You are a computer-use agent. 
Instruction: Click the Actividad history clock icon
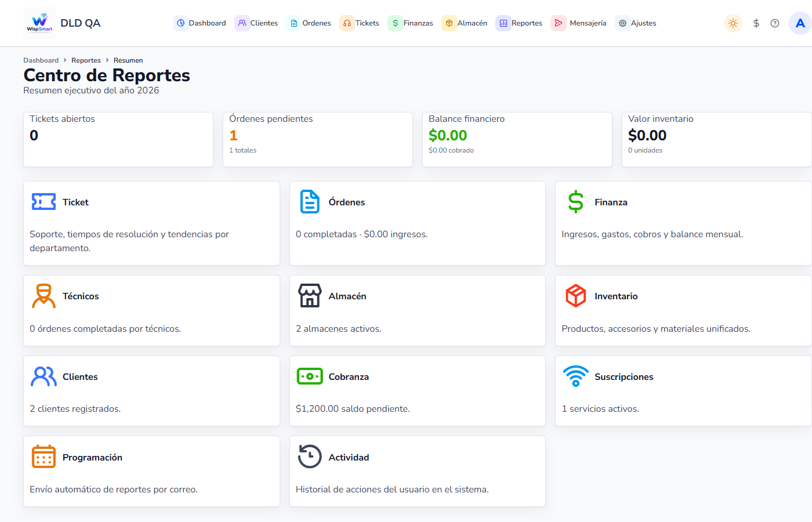310,456
